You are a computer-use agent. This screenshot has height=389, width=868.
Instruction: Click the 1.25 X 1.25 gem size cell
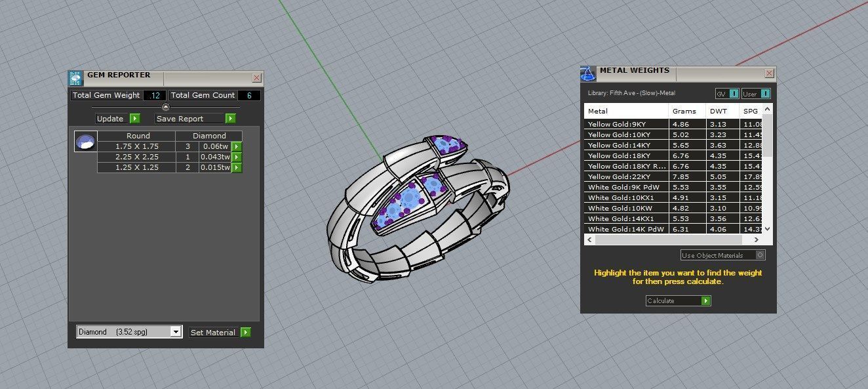pos(136,168)
